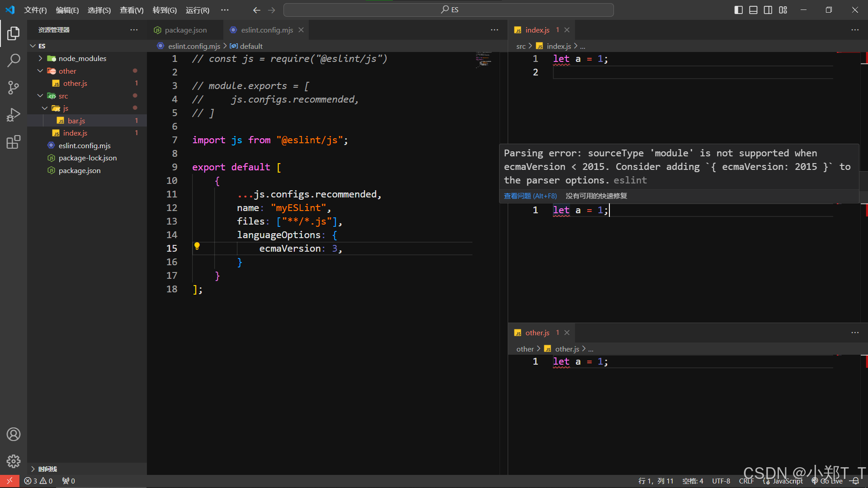Click the 查看问题 (Alt+F8) link
868x488 pixels.
[530, 196]
